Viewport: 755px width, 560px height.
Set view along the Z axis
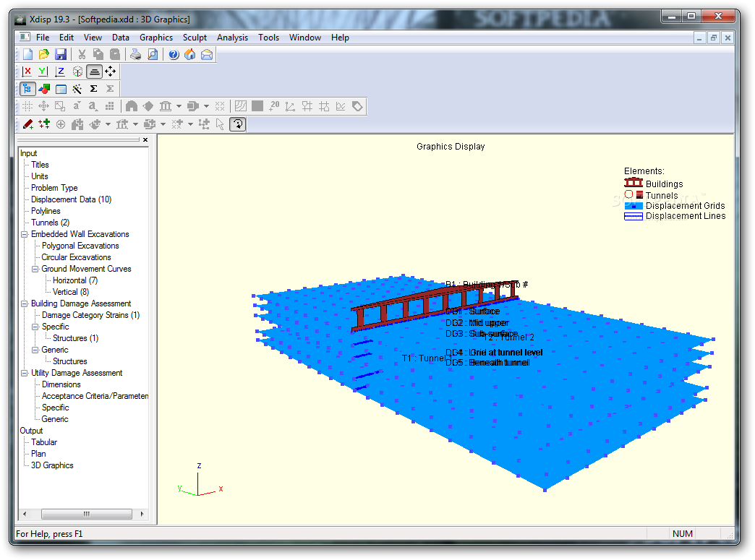point(60,72)
